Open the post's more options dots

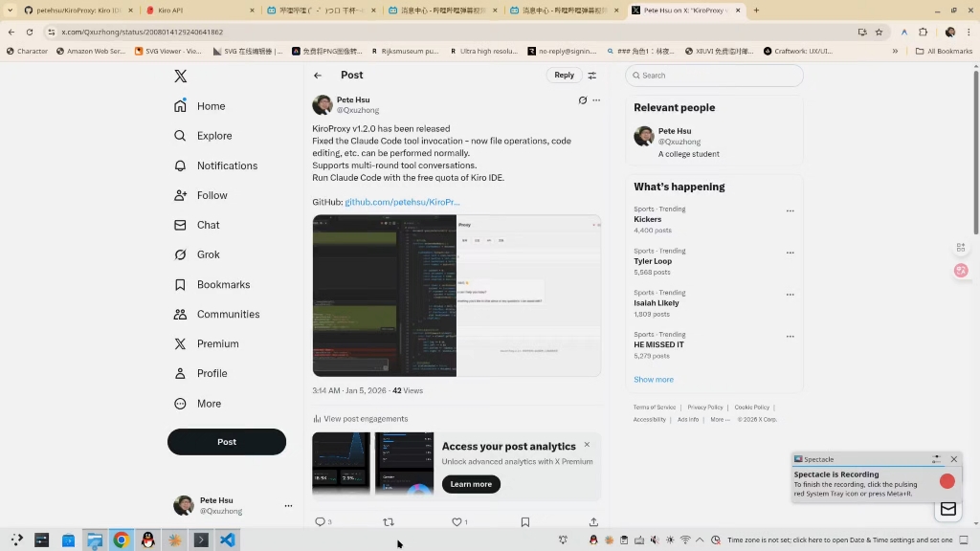point(596,99)
